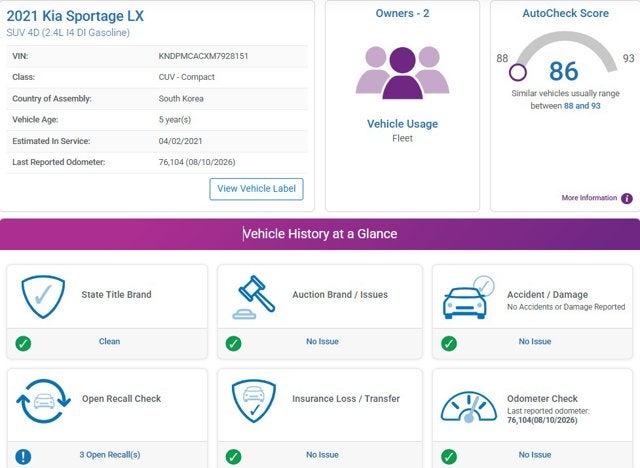The image size is (640, 468).
Task: Click the State Title Brand label
Action: point(116,295)
